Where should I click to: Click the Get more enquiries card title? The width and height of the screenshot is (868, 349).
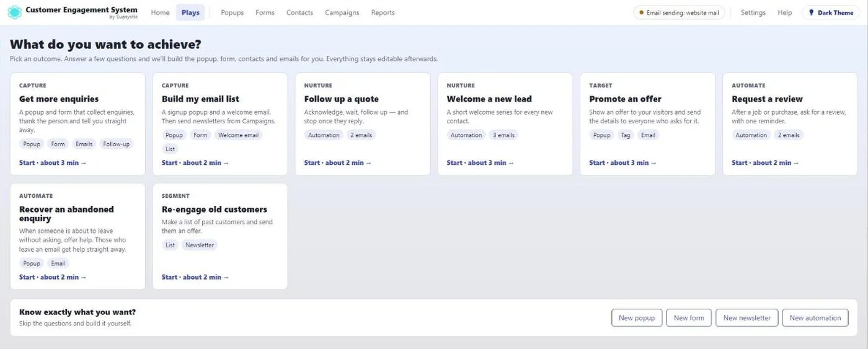tap(59, 99)
